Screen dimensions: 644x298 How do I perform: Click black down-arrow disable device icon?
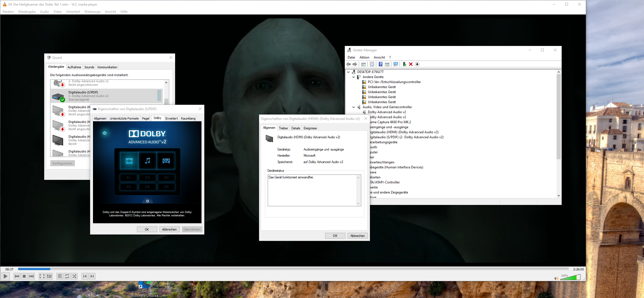[x=417, y=64]
